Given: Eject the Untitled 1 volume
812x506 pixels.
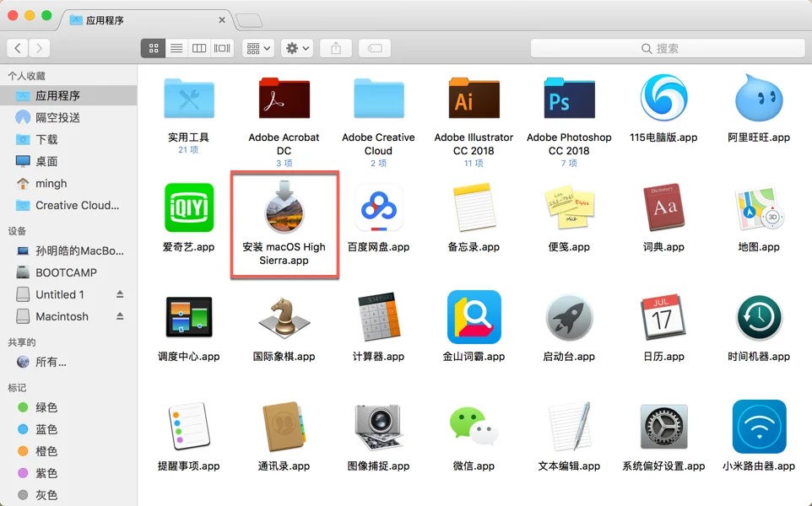Looking at the screenshot, I should 120,293.
